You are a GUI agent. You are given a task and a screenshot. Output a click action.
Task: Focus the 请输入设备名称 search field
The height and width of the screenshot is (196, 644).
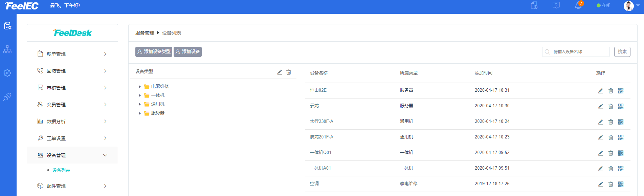click(576, 52)
